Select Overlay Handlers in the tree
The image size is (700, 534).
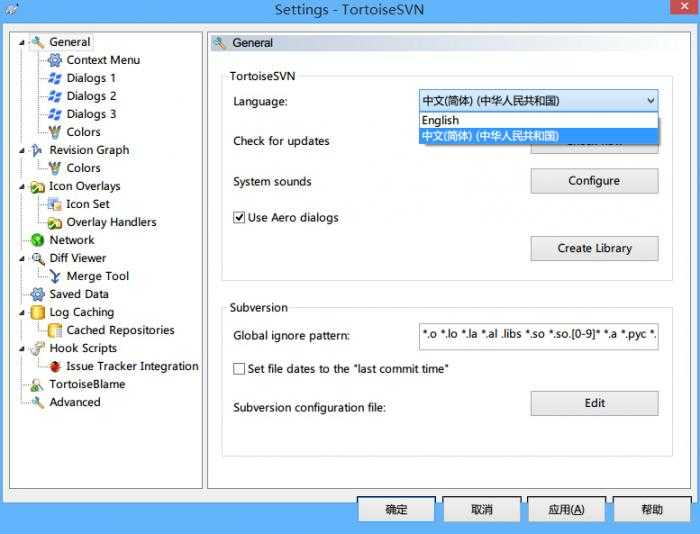tap(111, 222)
